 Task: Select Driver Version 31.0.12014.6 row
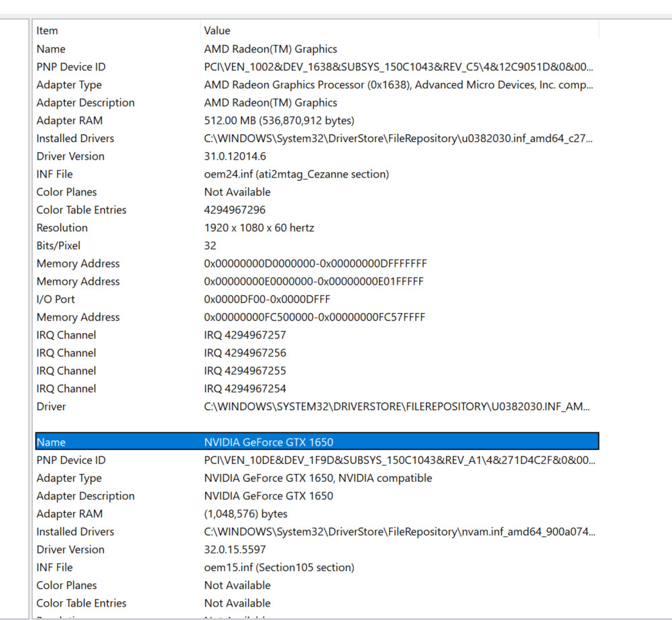(x=317, y=156)
